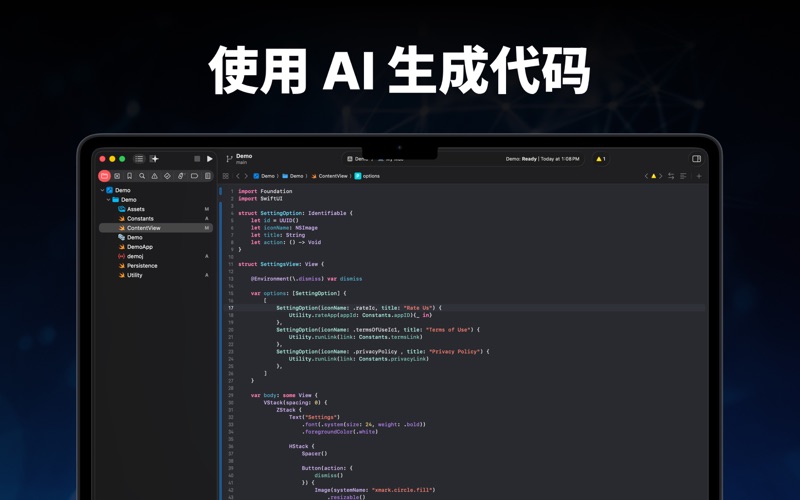Click "var body: some View" line
This screenshot has height=500, width=800.
pos(284,395)
